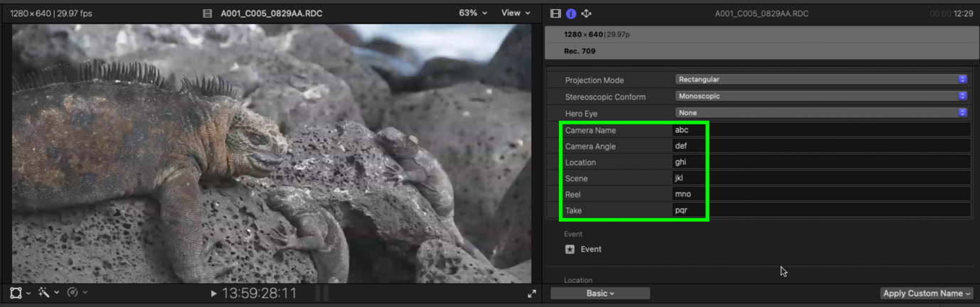Click the inspector duration 12:29 readout
Viewport: 980px width, 307px height.
963,14
